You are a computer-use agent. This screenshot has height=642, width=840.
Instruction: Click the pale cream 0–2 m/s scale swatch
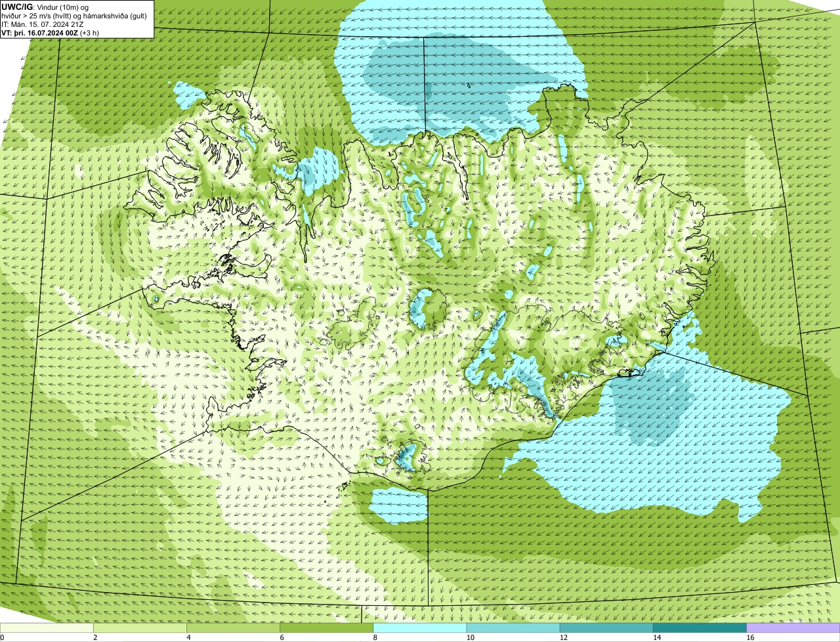(x=47, y=628)
